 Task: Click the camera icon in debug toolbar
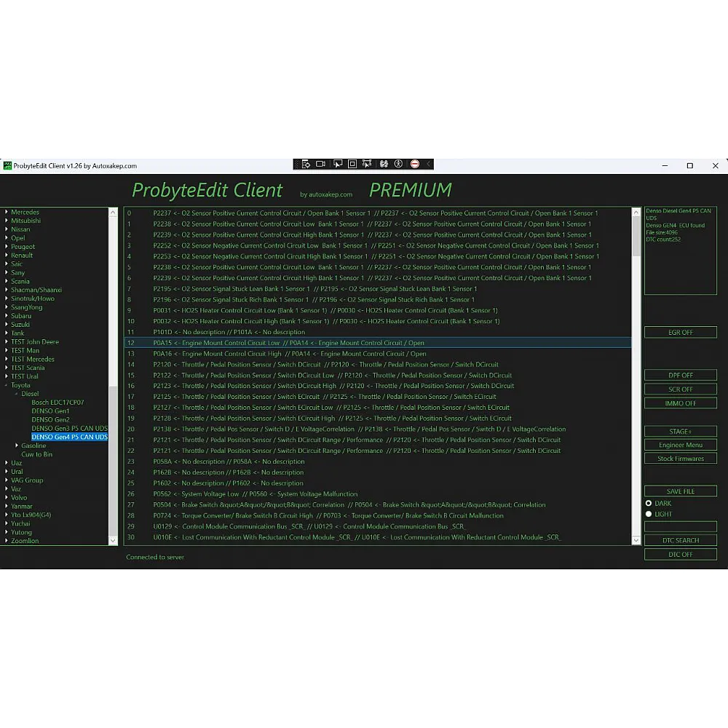(320, 165)
